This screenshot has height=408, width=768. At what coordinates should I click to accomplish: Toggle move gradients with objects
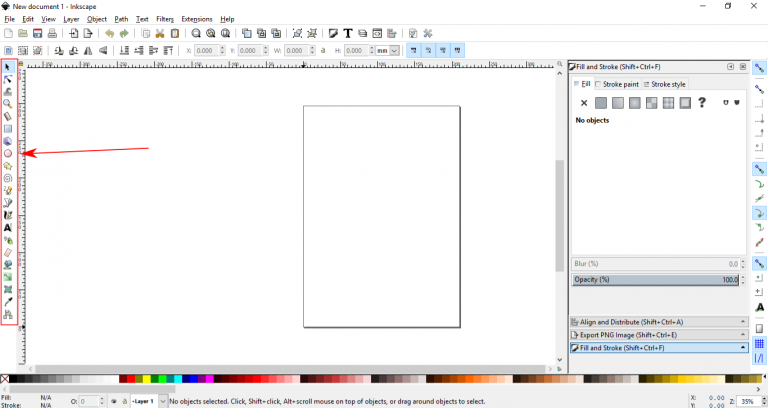443,50
